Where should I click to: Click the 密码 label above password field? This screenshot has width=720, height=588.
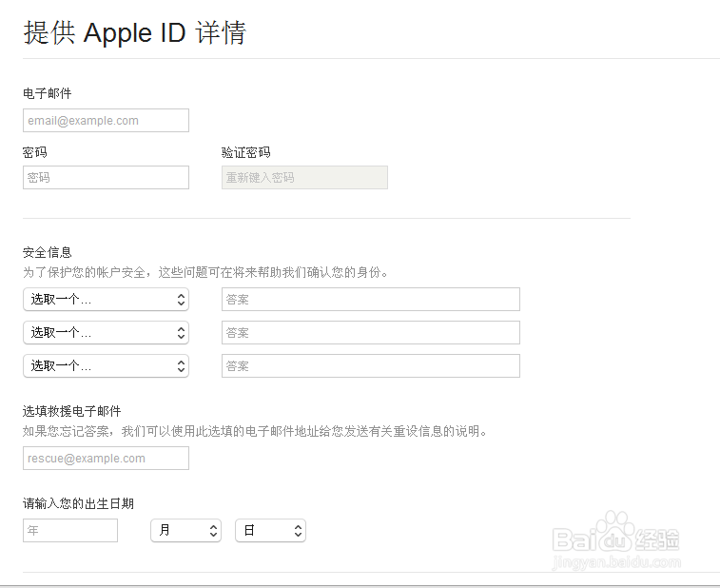pyautogui.click(x=35, y=152)
